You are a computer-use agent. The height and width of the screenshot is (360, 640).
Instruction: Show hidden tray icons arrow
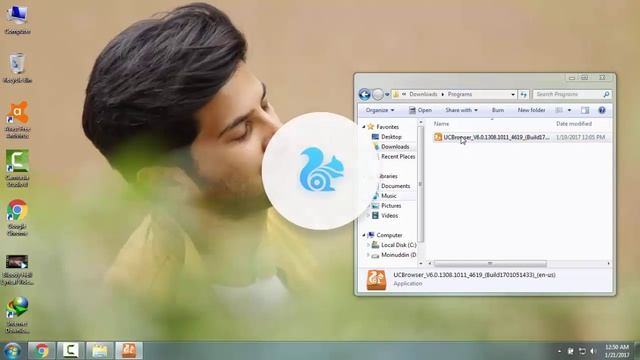point(559,351)
